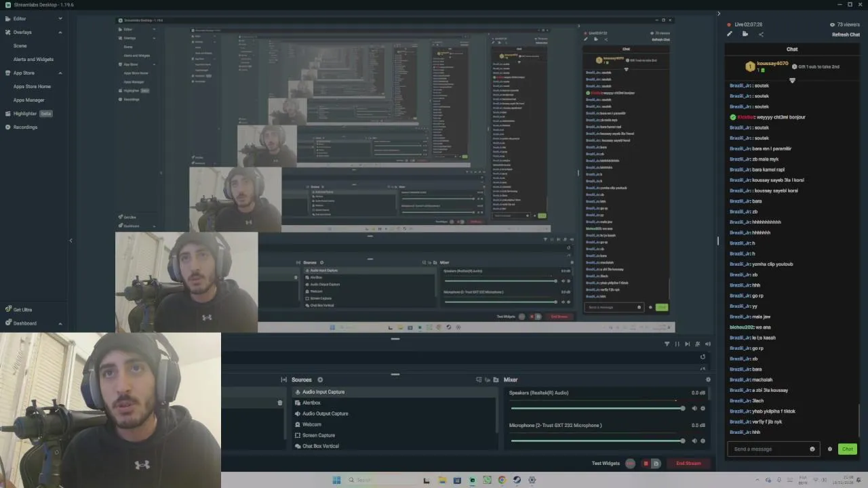Click the save replay icon

tap(656, 464)
